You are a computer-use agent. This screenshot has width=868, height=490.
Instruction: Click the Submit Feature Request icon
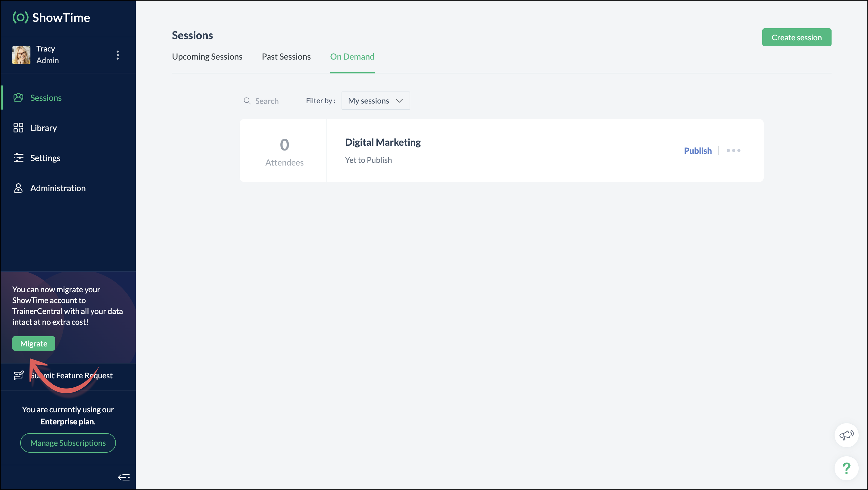tap(19, 375)
